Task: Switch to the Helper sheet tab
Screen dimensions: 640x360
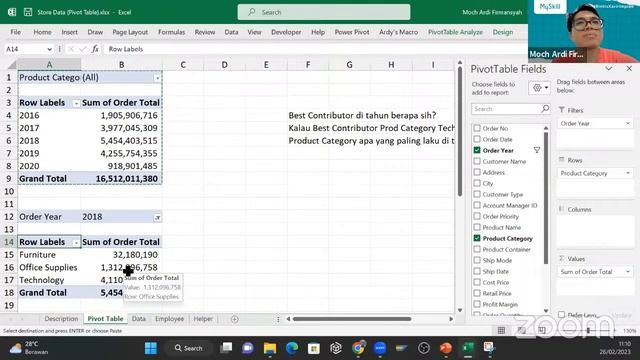Action: click(203, 319)
